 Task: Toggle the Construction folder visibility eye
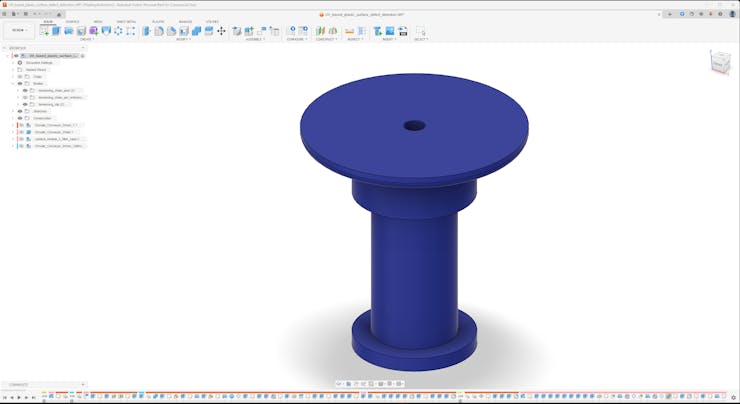(x=20, y=118)
